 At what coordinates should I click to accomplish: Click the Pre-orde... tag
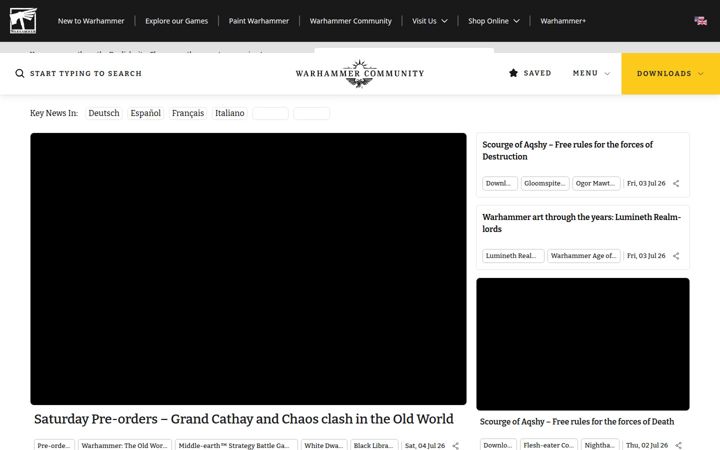click(x=54, y=445)
